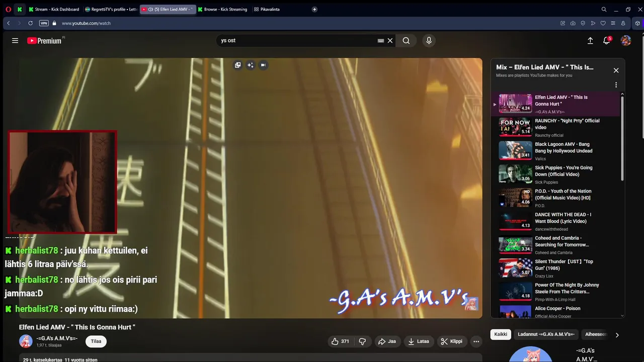Show more filter chips arrow
Viewport: 644px width, 362px height.
(x=617, y=335)
